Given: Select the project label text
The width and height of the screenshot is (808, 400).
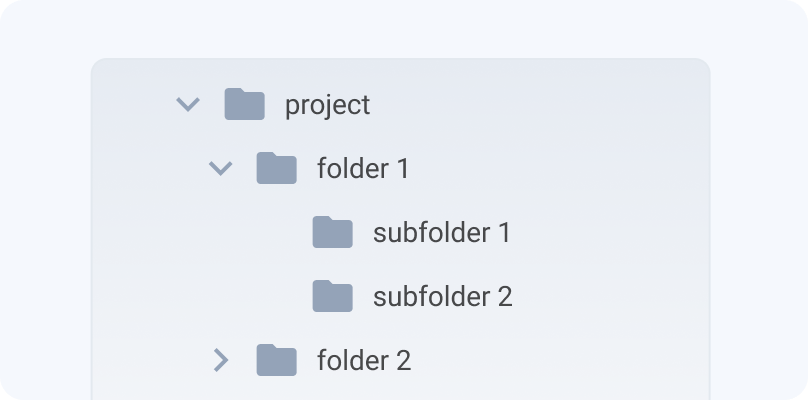Looking at the screenshot, I should 327,106.
